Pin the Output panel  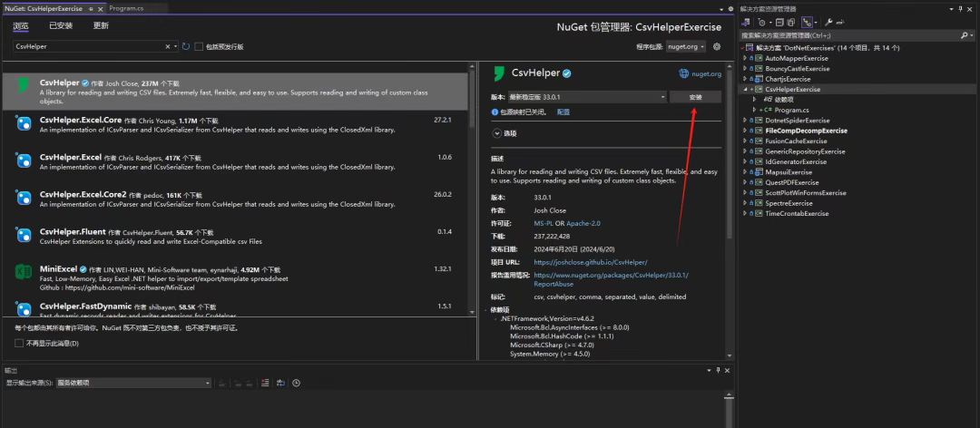point(718,370)
